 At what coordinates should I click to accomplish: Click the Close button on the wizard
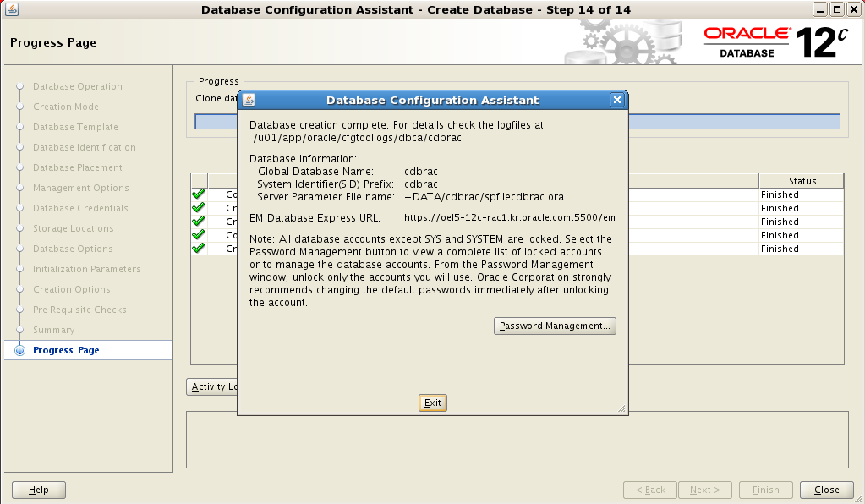click(x=826, y=490)
